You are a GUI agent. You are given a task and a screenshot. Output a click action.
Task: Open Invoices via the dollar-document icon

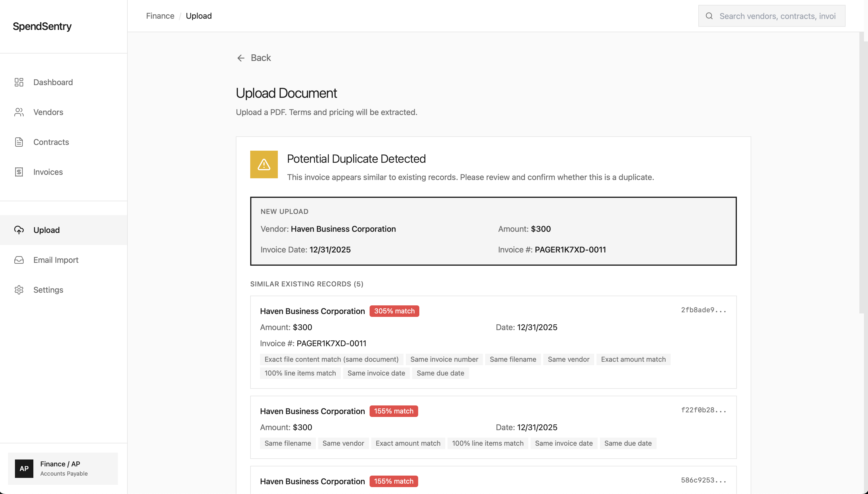click(19, 172)
